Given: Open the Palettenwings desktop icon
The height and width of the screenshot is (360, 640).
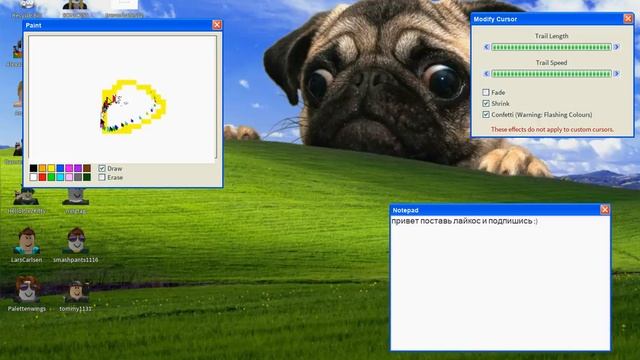Looking at the screenshot, I should point(27,294).
